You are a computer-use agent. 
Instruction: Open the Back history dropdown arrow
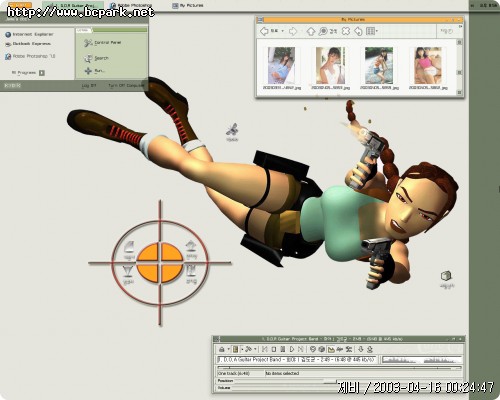tap(283, 31)
